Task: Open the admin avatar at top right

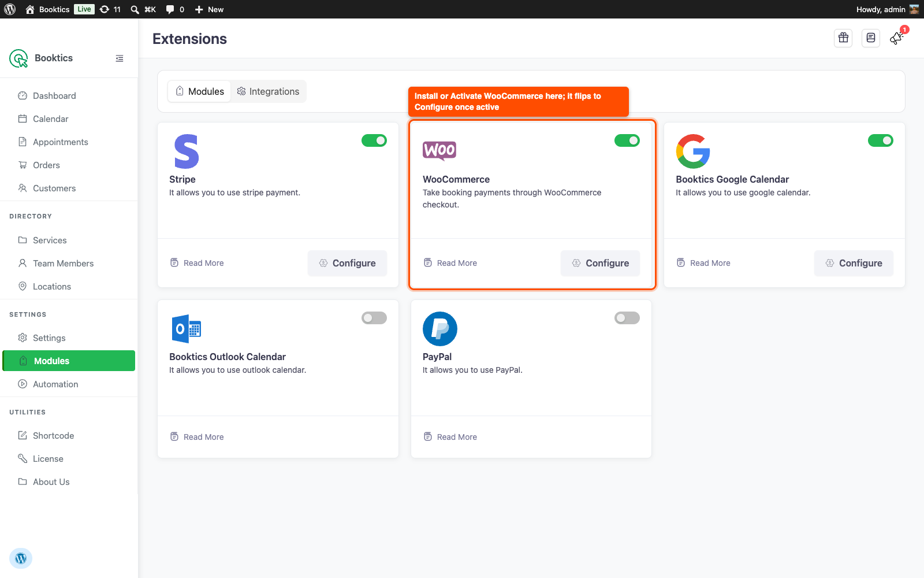Action: coord(914,9)
